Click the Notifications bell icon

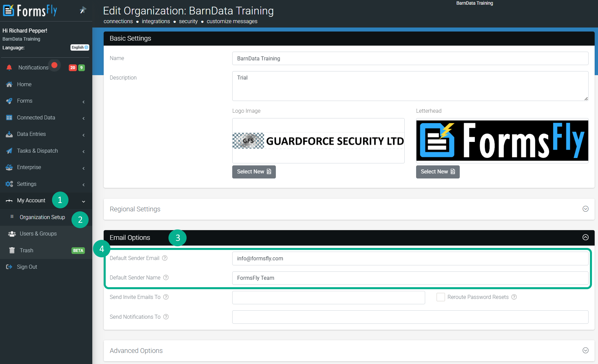click(9, 68)
